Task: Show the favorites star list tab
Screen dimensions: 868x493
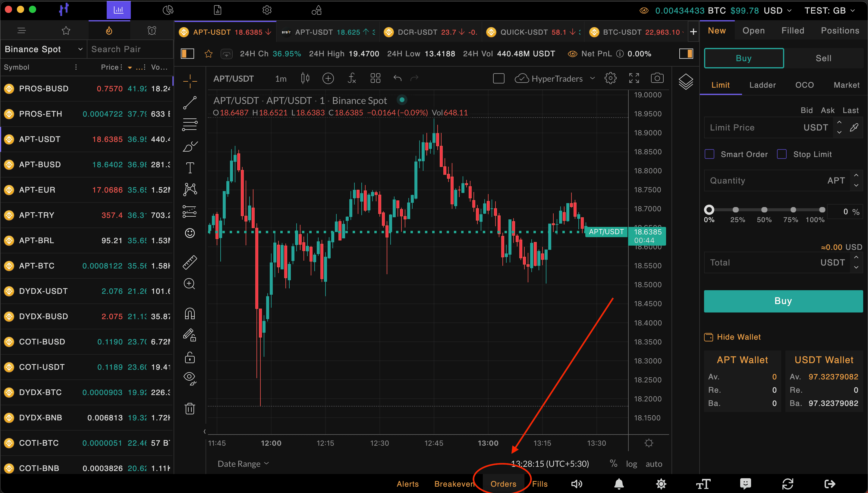Action: point(66,31)
